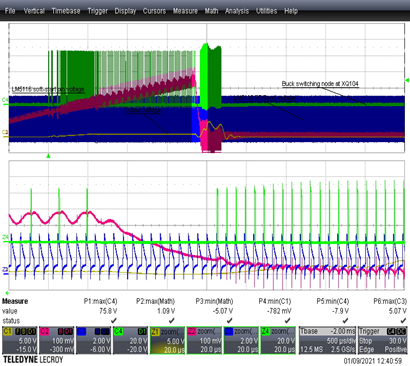Click the Buck switching node label
The image size is (410, 366).
tap(320, 83)
